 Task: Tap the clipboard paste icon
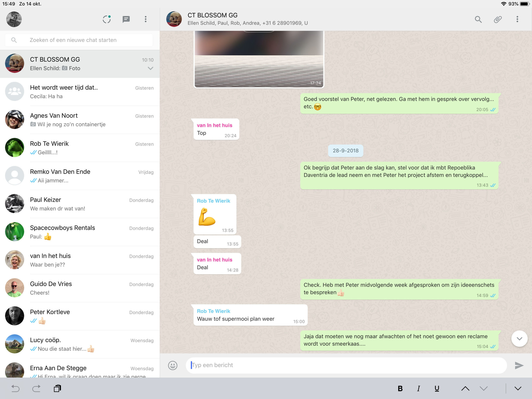click(x=57, y=388)
